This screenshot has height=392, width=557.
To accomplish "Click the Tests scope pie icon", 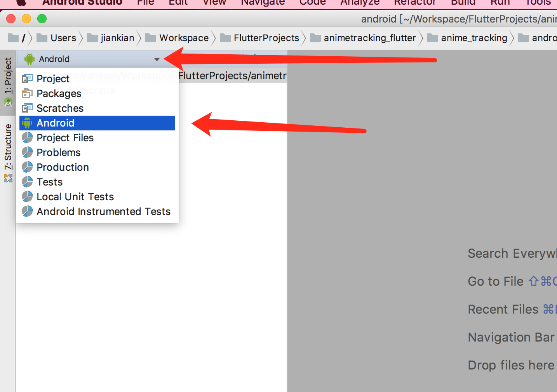I will tap(27, 182).
